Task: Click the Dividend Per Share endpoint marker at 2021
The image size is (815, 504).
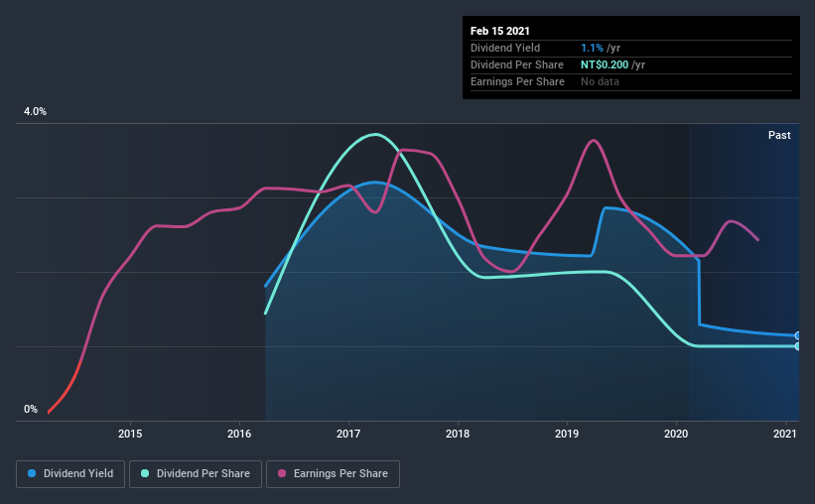Action: click(797, 346)
